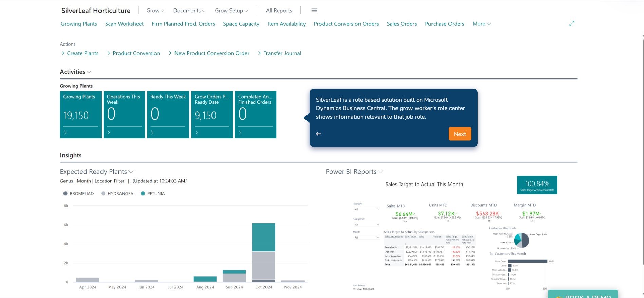Open the Grow Setup dropdown menu
The height and width of the screenshot is (298, 644).
pos(232,11)
